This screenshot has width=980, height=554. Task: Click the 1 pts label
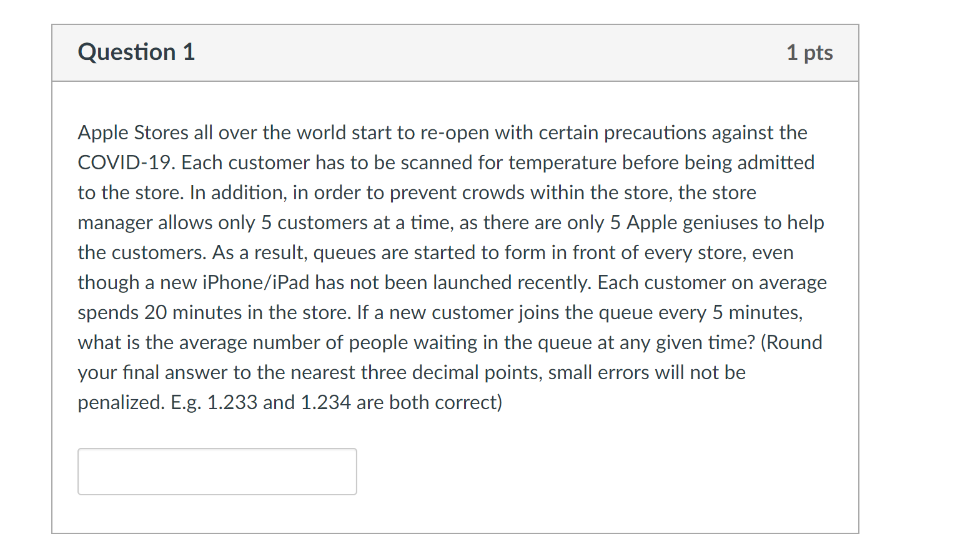click(x=809, y=52)
